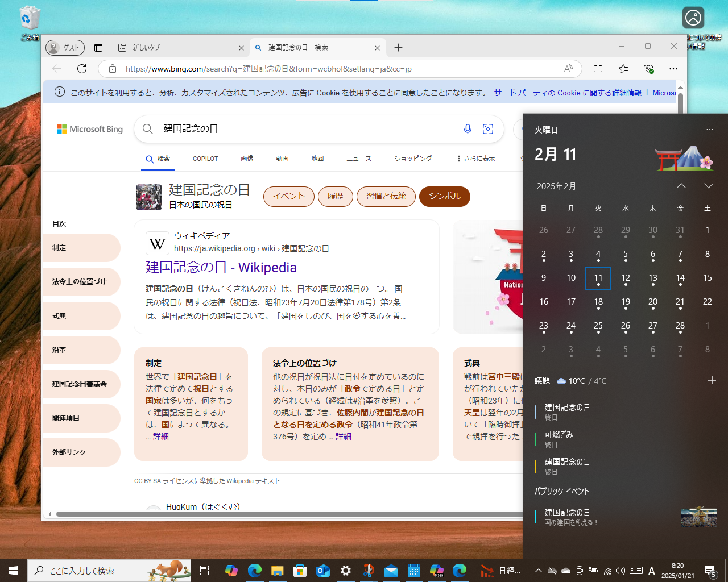The image size is (728, 582).
Task: Switch to the 画像 search tab
Action: click(x=247, y=159)
